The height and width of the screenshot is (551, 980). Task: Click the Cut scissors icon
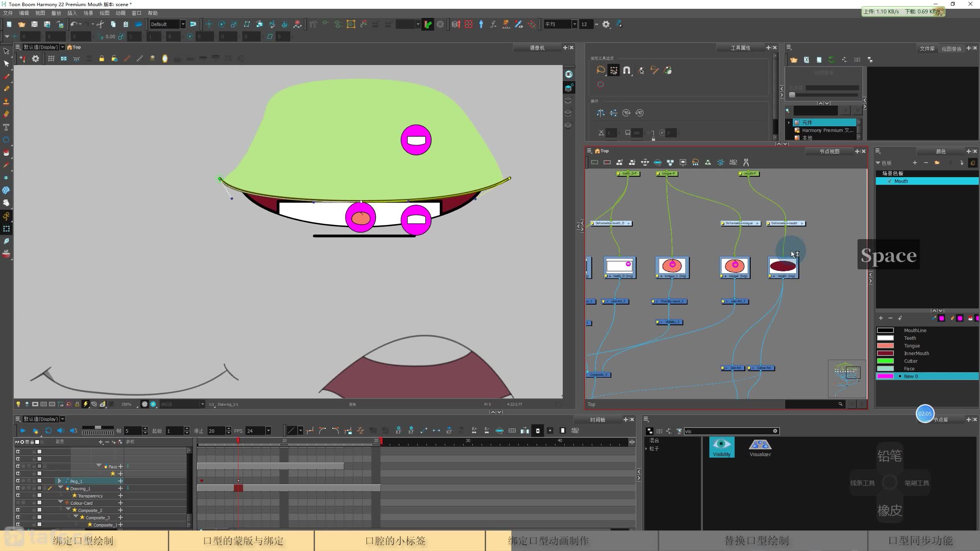[100, 24]
